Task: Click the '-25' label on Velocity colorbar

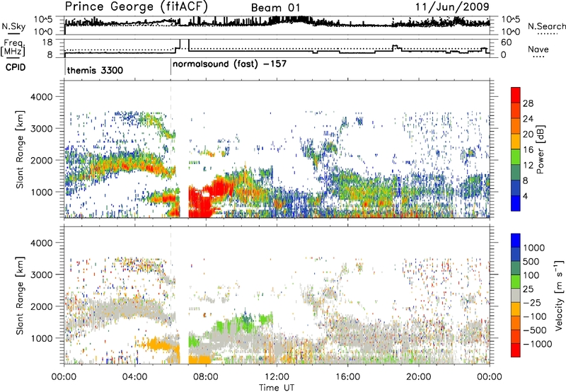Action: click(x=533, y=302)
